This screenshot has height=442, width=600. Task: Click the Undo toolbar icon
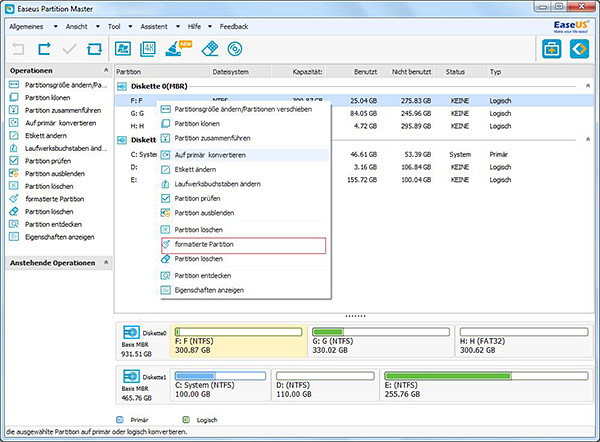(18, 49)
